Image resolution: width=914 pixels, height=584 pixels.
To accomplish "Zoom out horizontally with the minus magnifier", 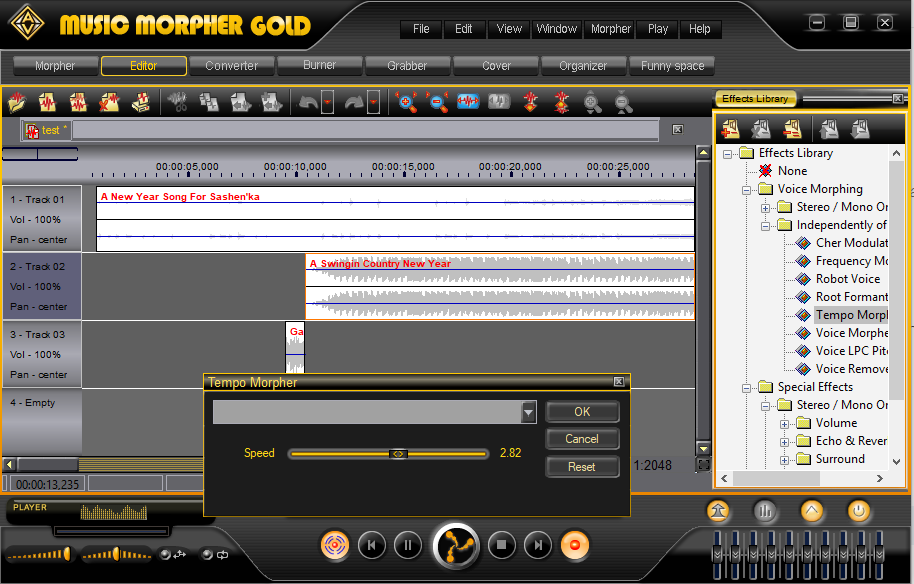I will (437, 103).
